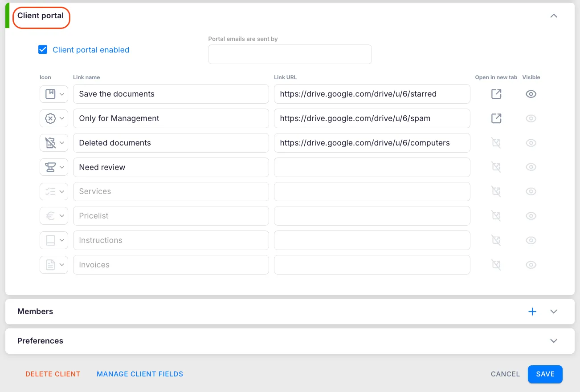Collapse the Client portal section
The image size is (580, 392).
(554, 16)
